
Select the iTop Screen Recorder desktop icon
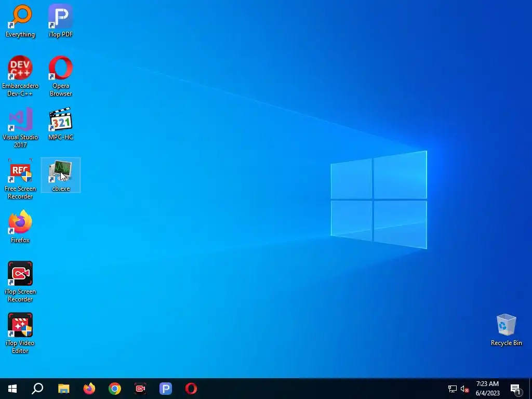(x=20, y=282)
